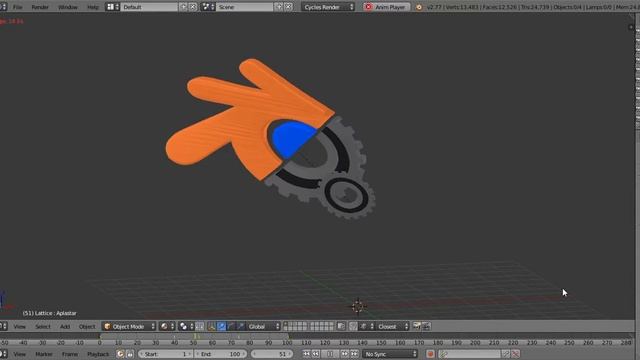
Task: Open the 3D view editor type selector icon
Action: 3,326
